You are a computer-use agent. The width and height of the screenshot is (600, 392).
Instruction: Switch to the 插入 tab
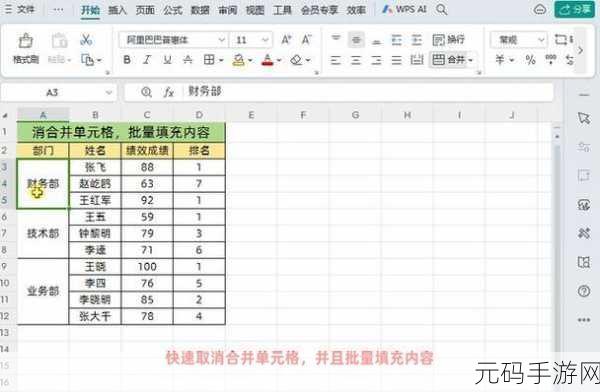pyautogui.click(x=117, y=10)
